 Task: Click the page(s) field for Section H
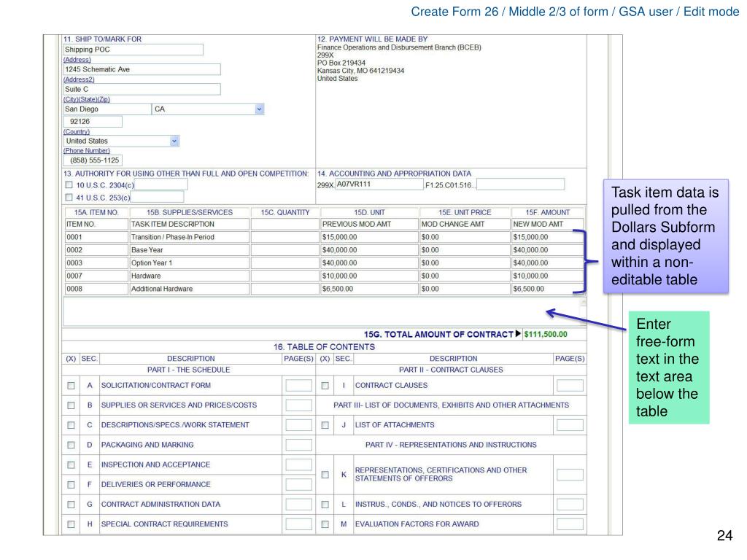(298, 524)
